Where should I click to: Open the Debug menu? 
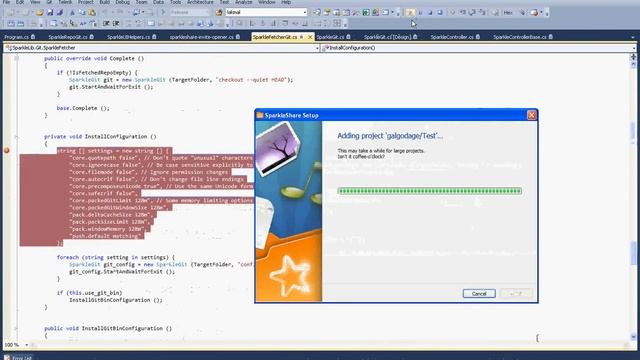pos(122,2)
